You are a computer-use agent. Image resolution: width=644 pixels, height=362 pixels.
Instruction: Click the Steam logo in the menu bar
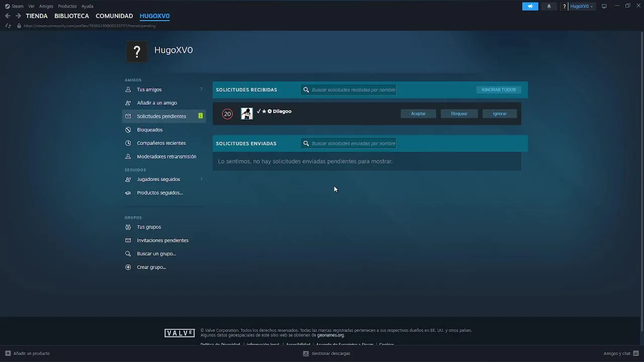[x=7, y=6]
